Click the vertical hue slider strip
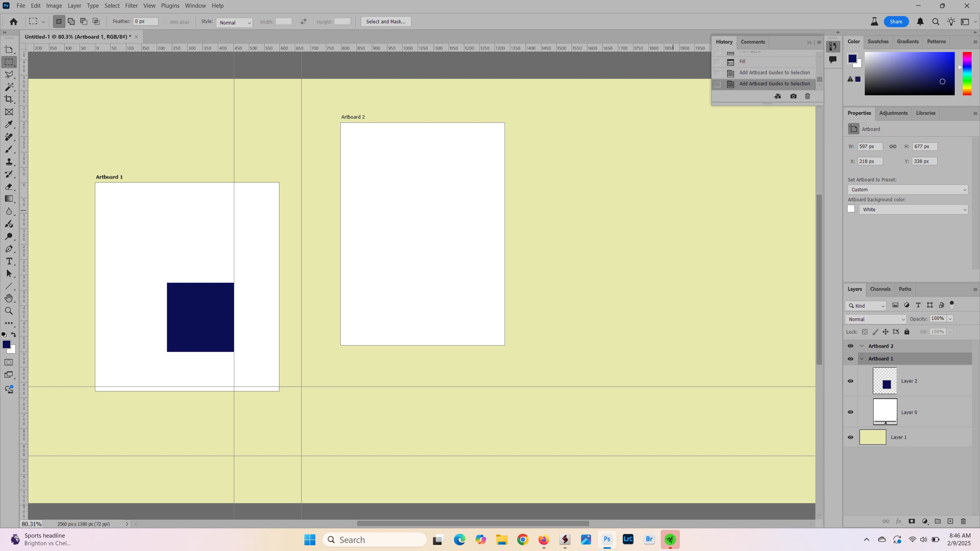This screenshot has width=980, height=551. coord(967,73)
